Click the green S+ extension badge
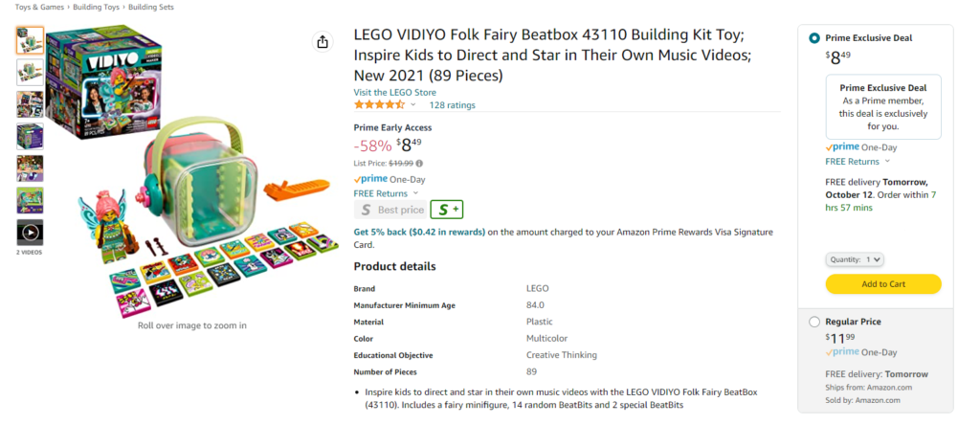980x447 pixels. tap(446, 210)
